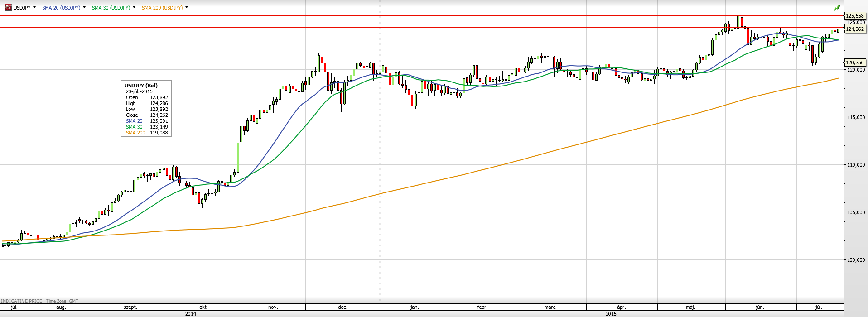Click the High 124,286 value
This screenshot has width=868, height=317.
tap(159, 103)
